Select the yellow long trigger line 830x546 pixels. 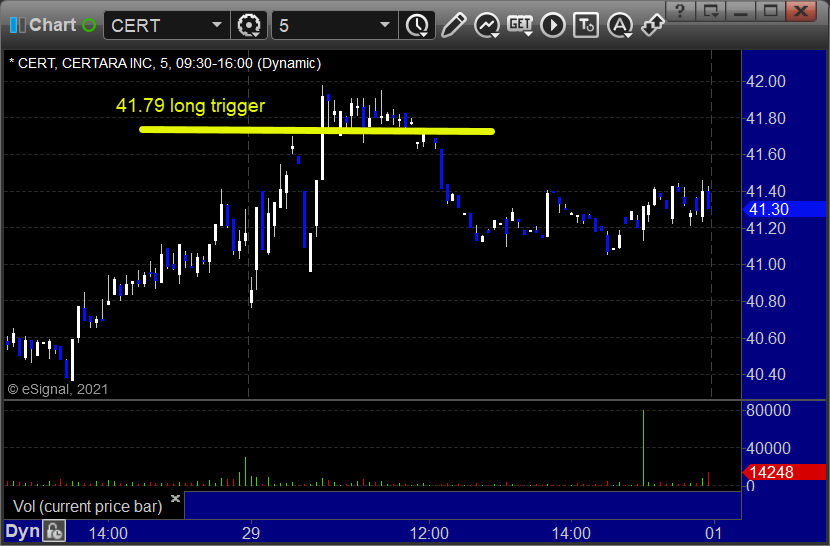(x=317, y=130)
